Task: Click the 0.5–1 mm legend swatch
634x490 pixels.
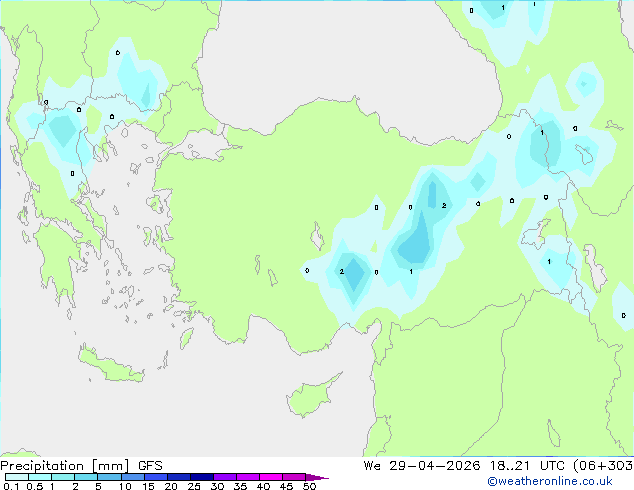Action: pyautogui.click(x=40, y=477)
